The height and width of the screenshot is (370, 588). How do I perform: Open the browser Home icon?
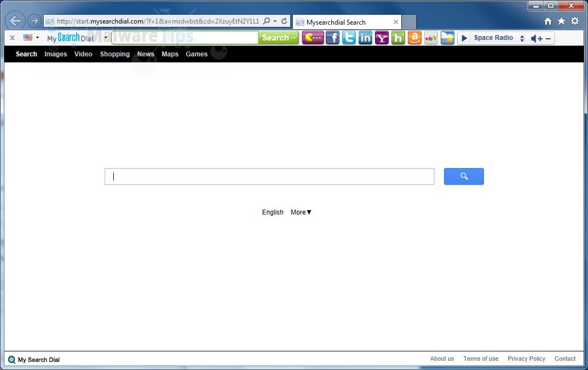(548, 21)
